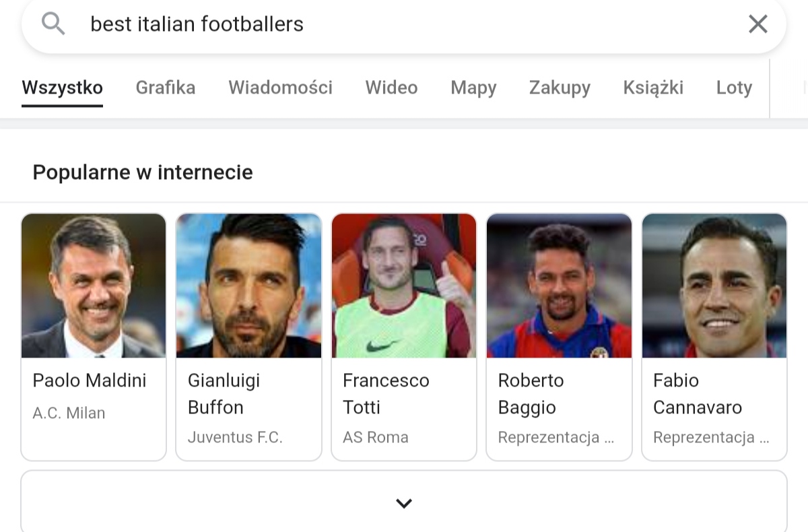Open first card photo, A.C. Milan
The height and width of the screenshot is (532, 808).
point(94,286)
